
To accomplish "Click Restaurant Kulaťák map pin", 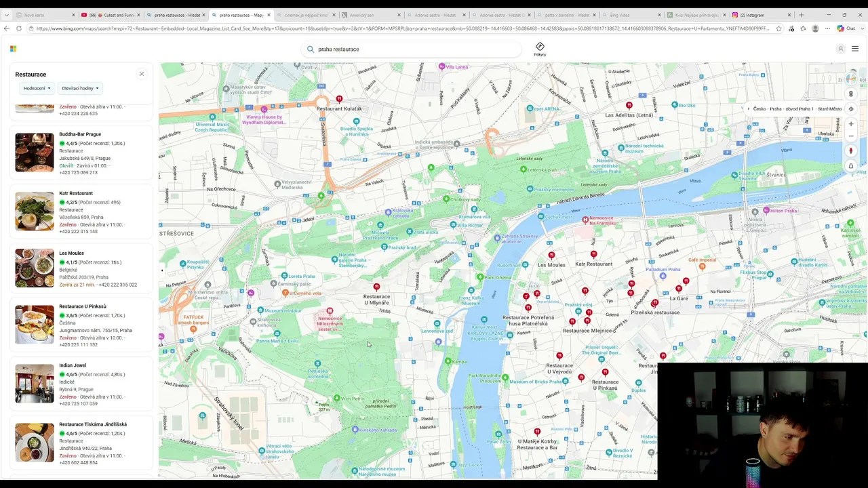I will pyautogui.click(x=339, y=99).
